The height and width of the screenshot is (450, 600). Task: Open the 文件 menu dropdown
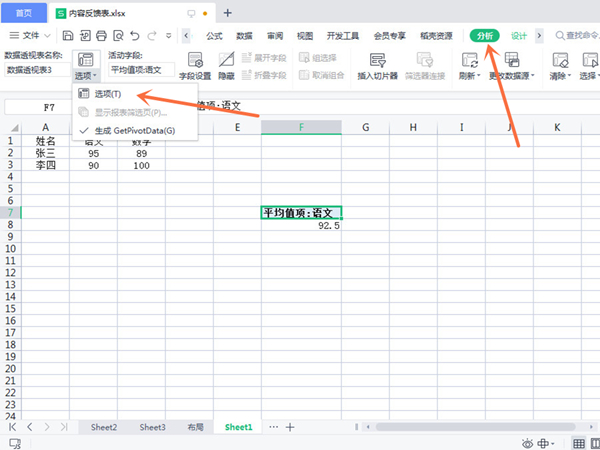pyautogui.click(x=30, y=36)
